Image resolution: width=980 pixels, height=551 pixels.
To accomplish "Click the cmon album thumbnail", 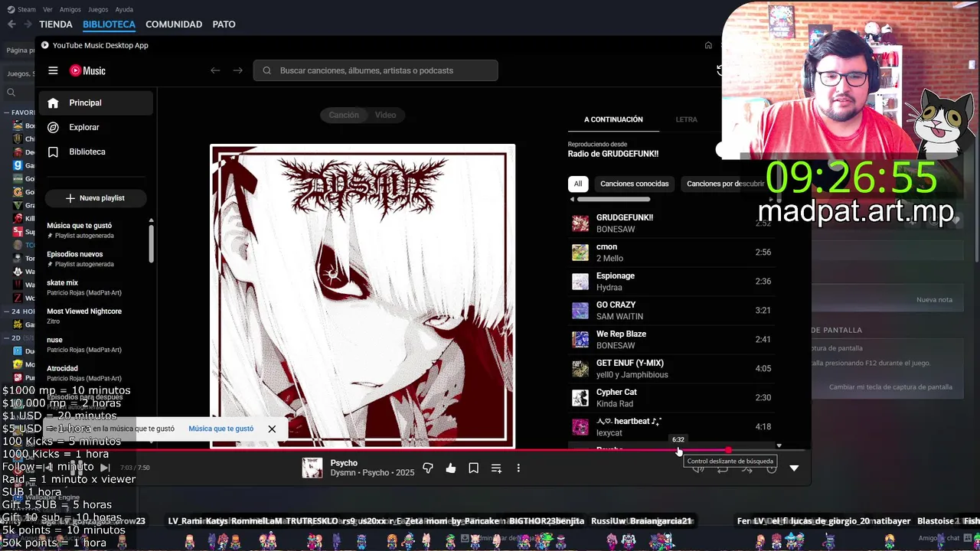I will click(x=580, y=253).
